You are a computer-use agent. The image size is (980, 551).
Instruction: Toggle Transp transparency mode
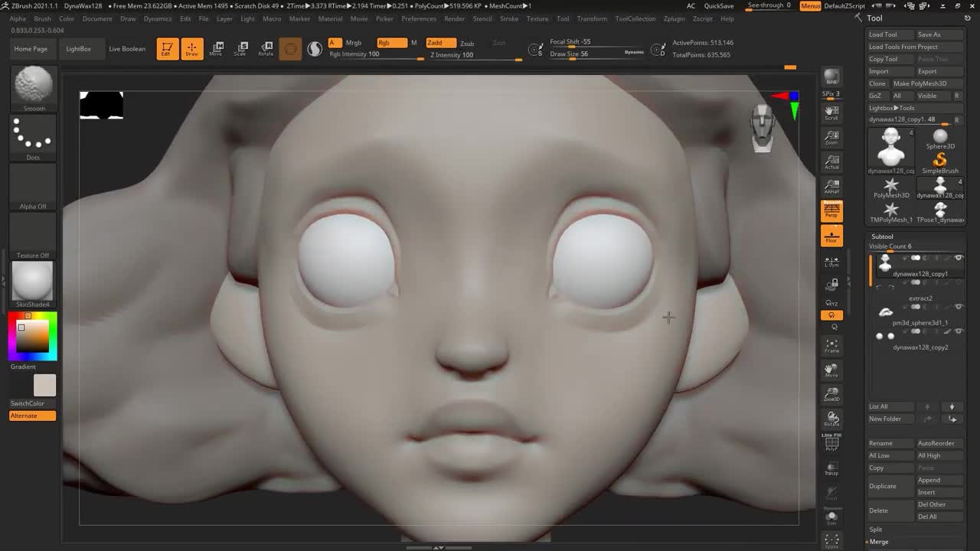pyautogui.click(x=831, y=468)
